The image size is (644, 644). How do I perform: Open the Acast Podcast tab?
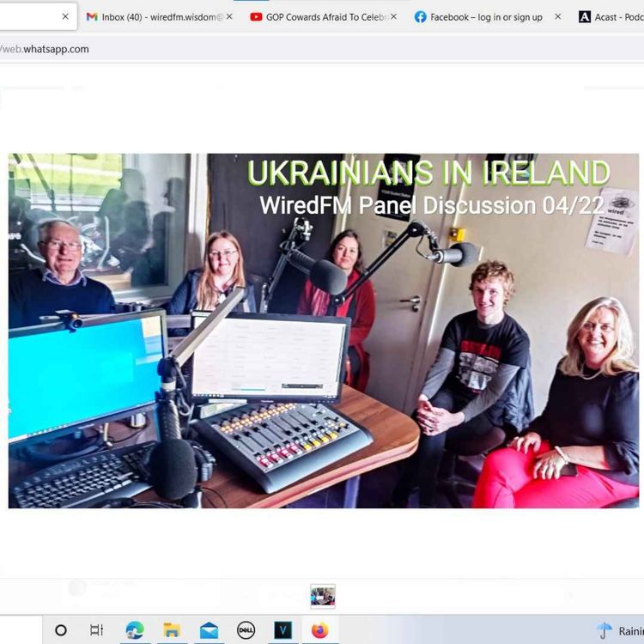[611, 17]
